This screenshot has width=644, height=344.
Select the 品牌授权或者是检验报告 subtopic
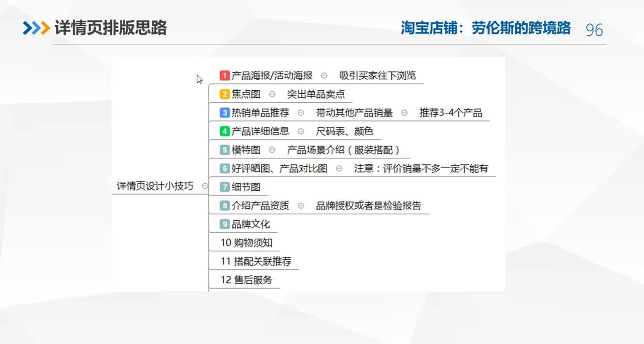(x=369, y=206)
